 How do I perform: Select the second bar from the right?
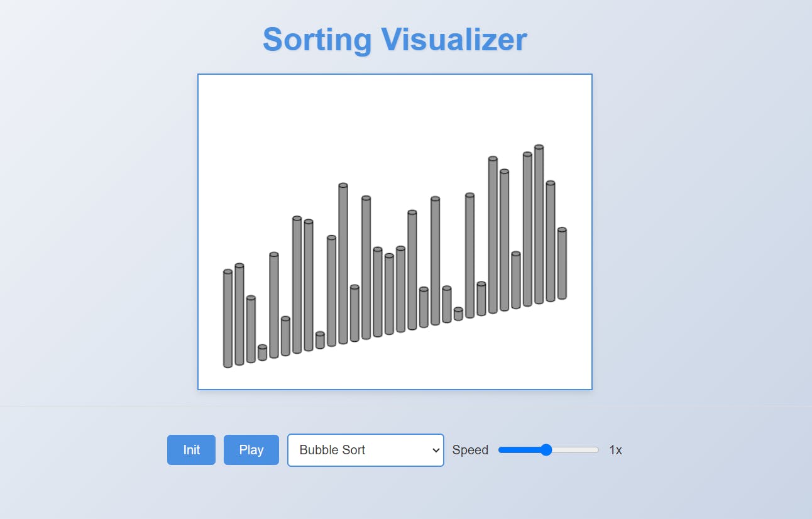pyautogui.click(x=551, y=242)
